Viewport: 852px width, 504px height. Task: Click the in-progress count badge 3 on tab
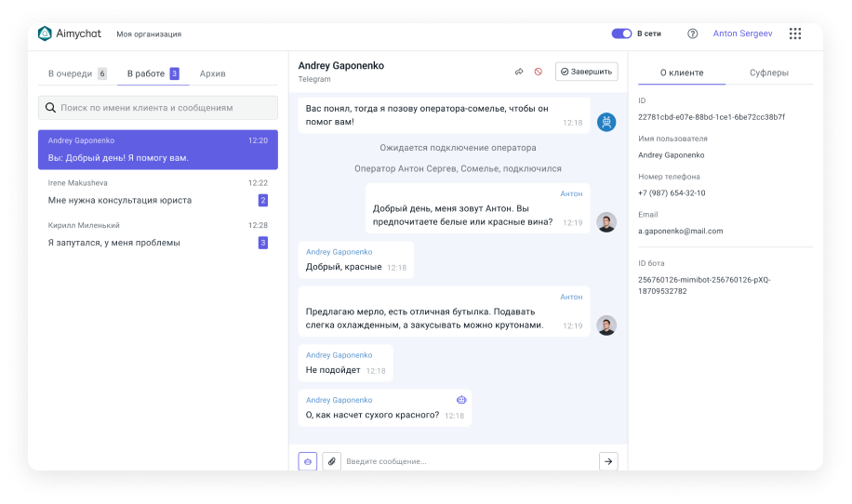coord(175,73)
